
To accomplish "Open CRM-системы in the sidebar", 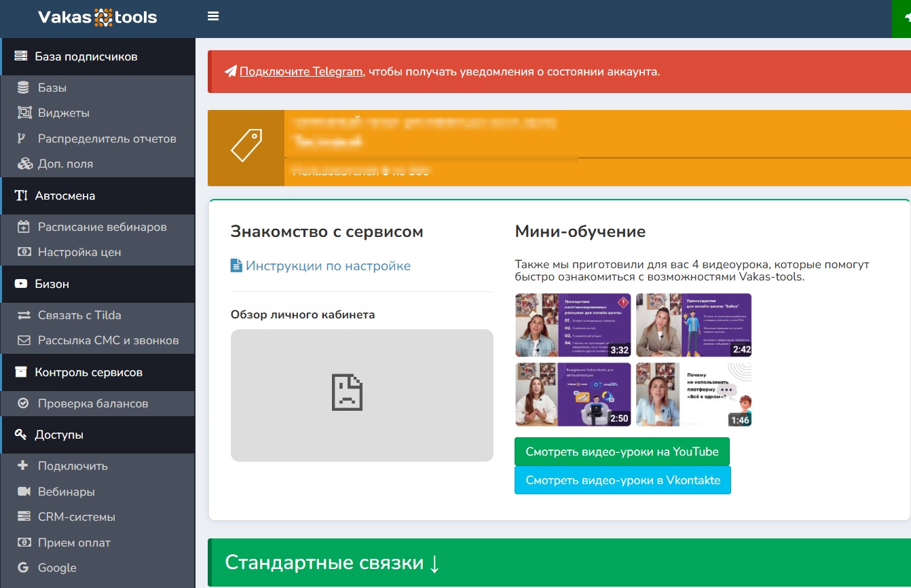I will click(x=76, y=517).
